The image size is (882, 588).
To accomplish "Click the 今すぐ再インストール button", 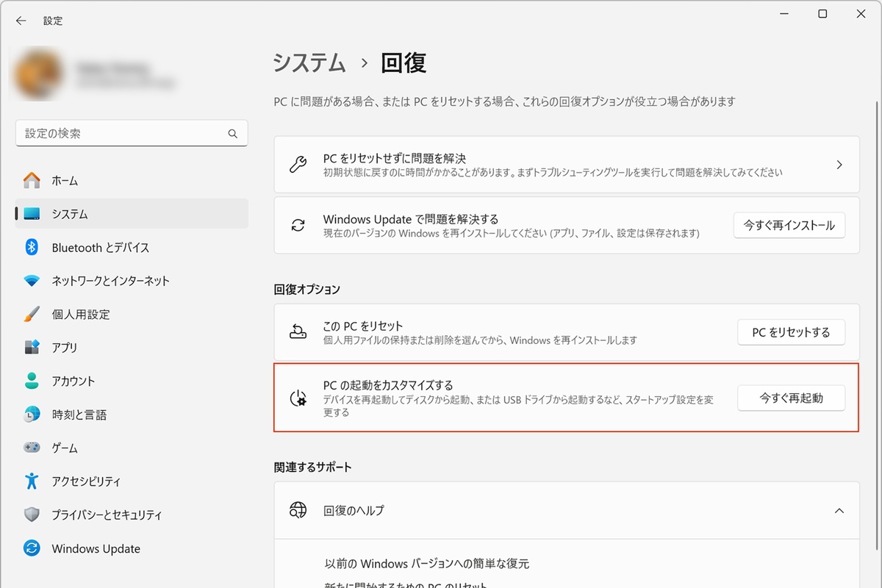I will tap(789, 226).
